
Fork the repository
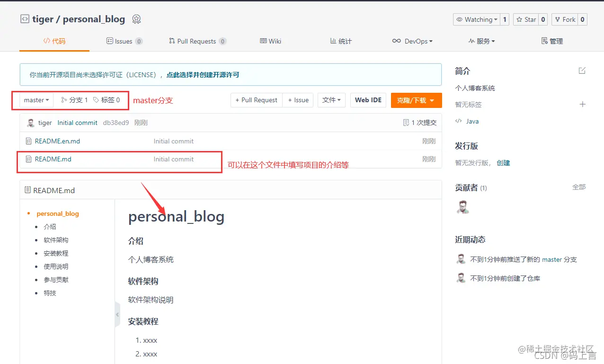click(565, 19)
